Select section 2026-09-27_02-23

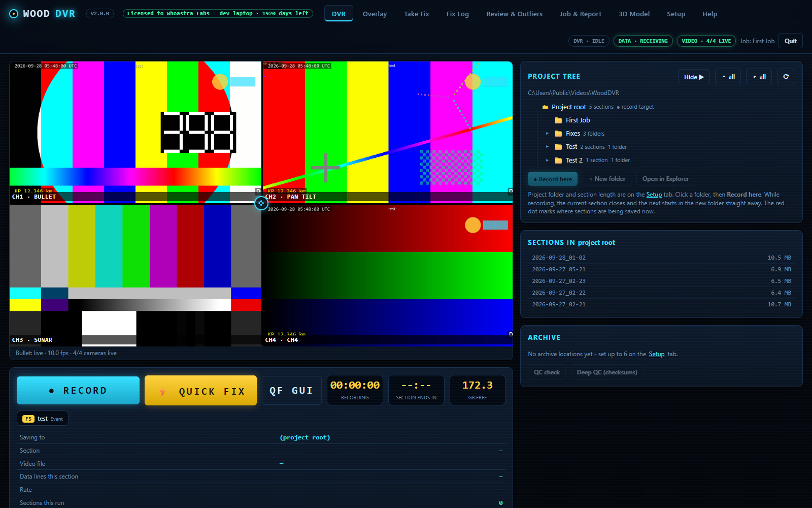pos(661,281)
